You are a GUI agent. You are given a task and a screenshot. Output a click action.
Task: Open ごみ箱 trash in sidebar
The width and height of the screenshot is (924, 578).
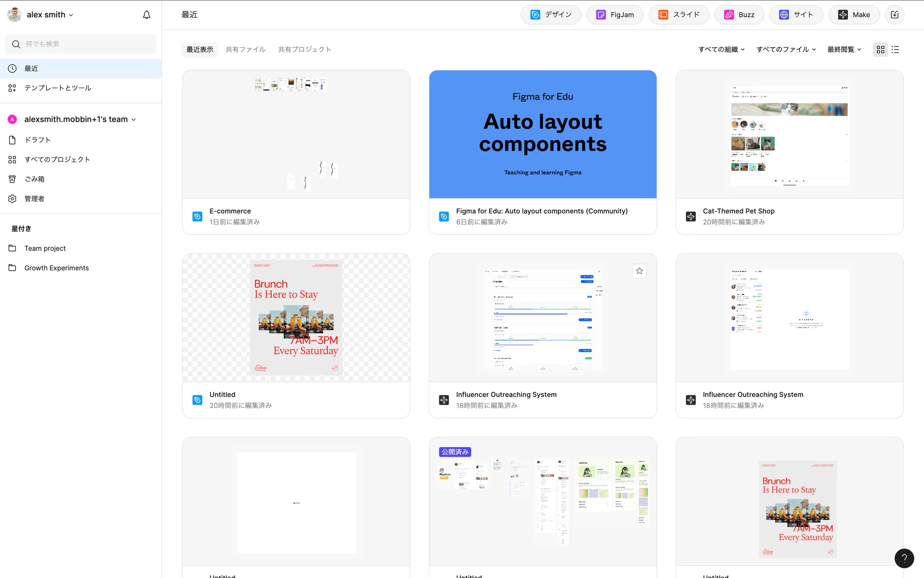tap(34, 179)
